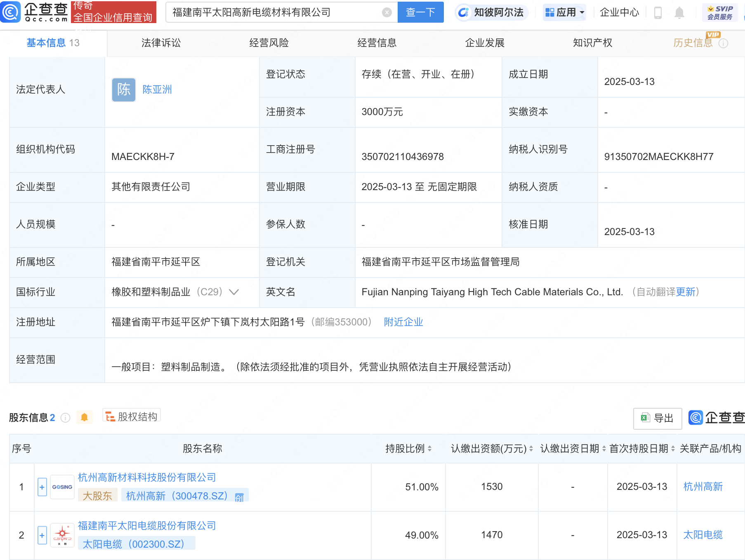Click taxpayer ID 91350702MAECKK8H77
The width and height of the screenshot is (745, 560).
[x=659, y=157]
